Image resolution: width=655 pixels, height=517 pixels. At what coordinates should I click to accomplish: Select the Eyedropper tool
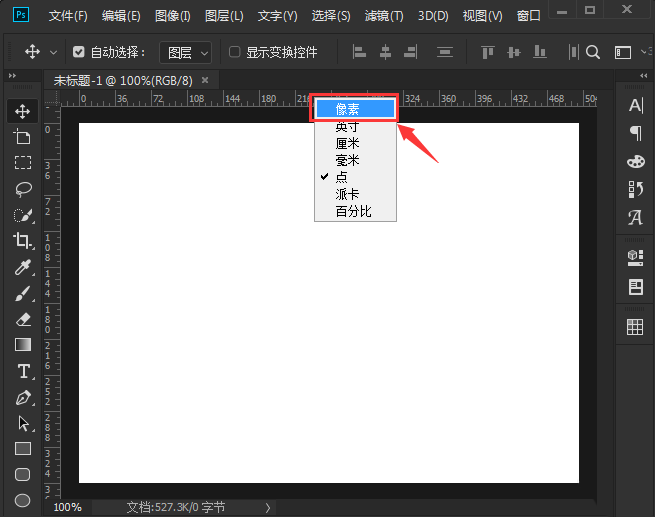tap(23, 267)
